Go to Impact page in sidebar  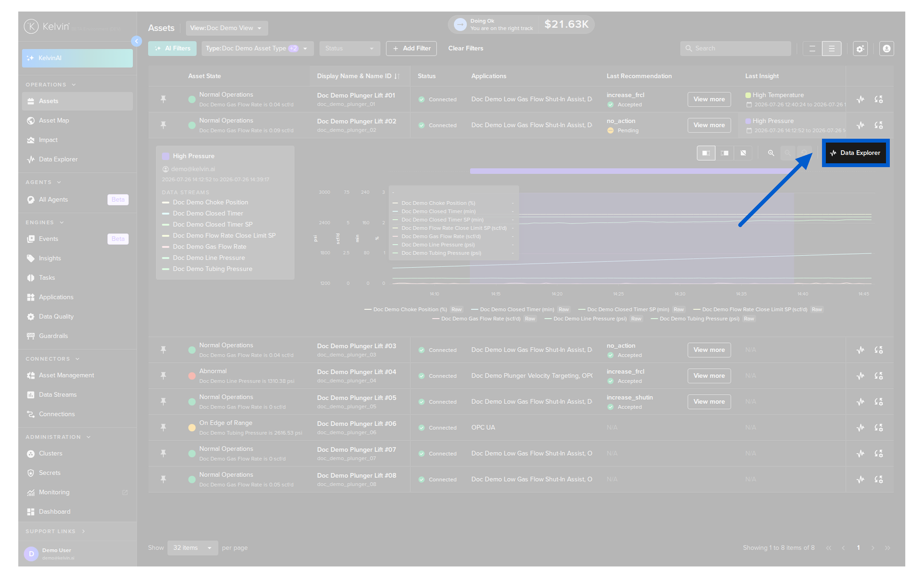(x=77, y=140)
